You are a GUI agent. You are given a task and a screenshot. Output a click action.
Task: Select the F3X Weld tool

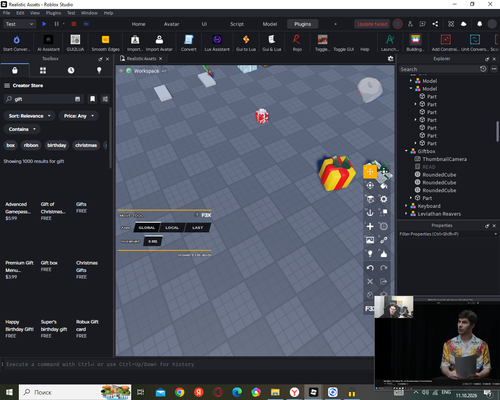point(384,240)
